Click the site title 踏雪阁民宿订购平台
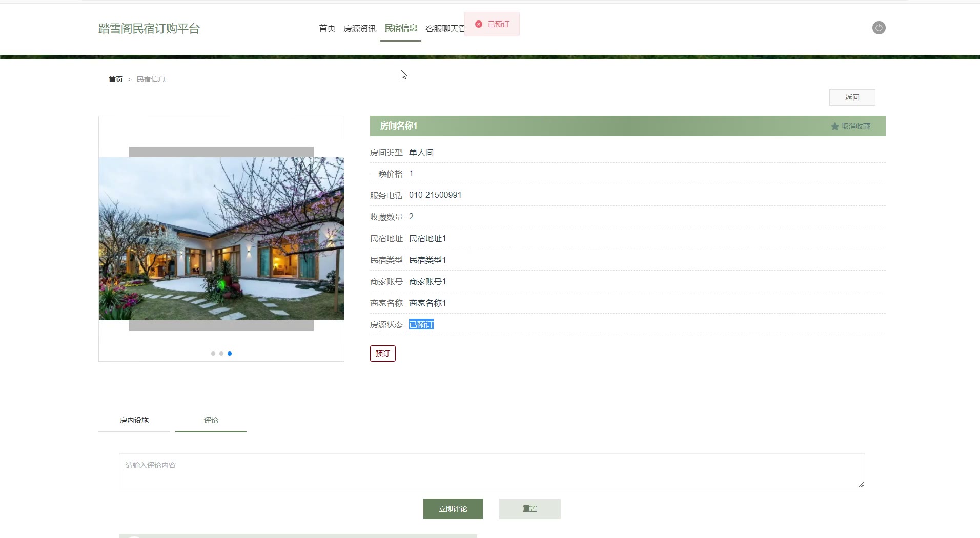 149,29
